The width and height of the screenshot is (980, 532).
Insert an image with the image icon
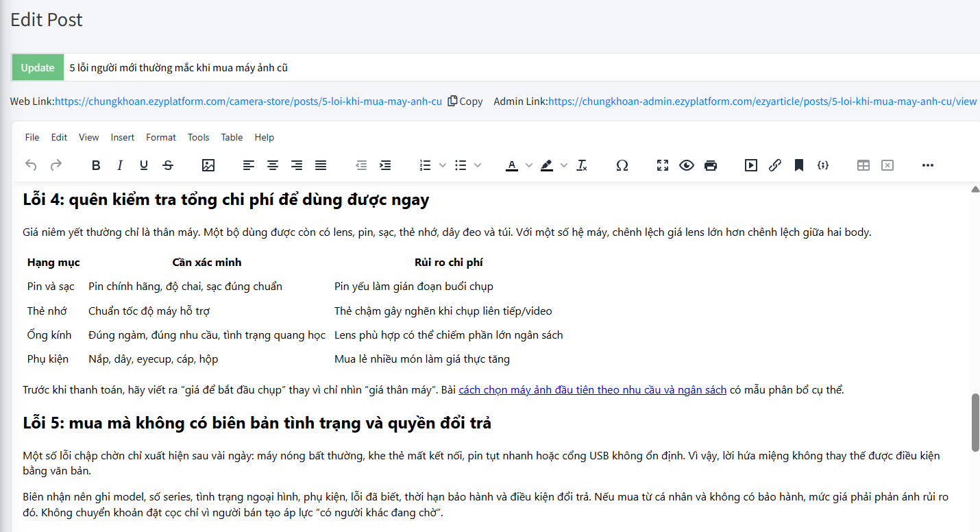pyautogui.click(x=208, y=165)
